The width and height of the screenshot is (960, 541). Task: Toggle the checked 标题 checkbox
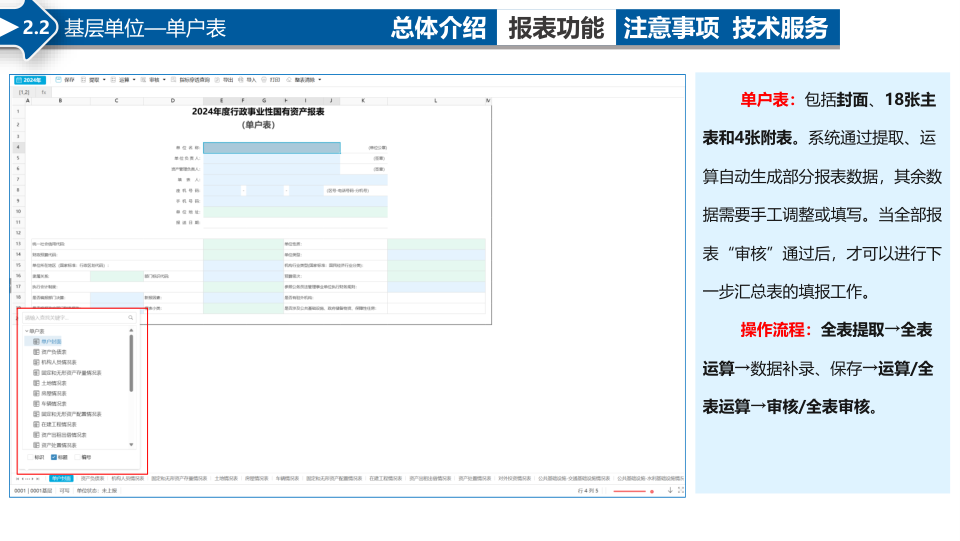click(x=54, y=457)
